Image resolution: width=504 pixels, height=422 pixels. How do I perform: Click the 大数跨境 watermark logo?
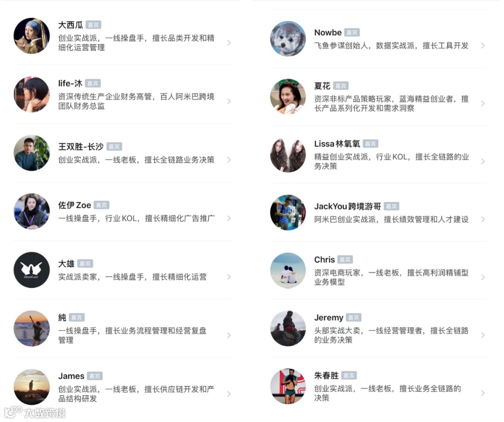pos(35,413)
